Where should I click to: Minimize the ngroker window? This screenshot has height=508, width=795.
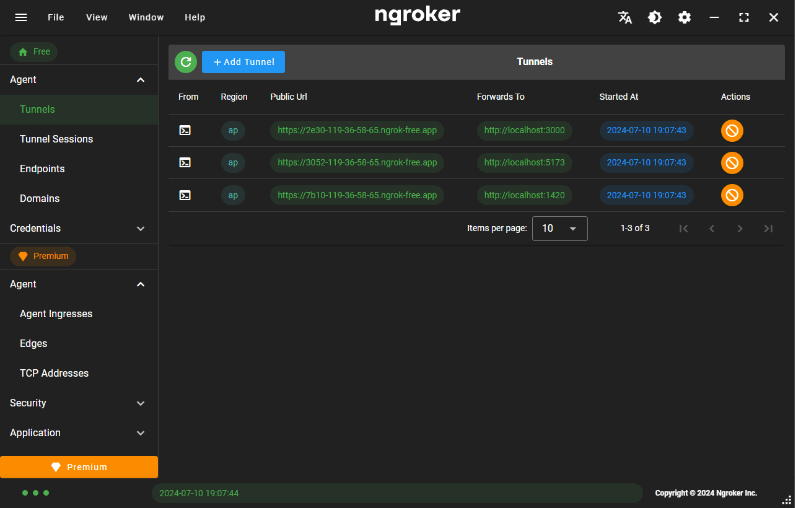click(714, 17)
